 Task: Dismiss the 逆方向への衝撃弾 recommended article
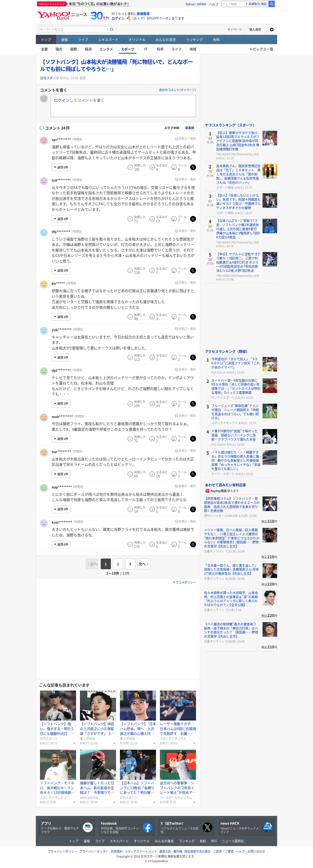[x=194, y=802]
